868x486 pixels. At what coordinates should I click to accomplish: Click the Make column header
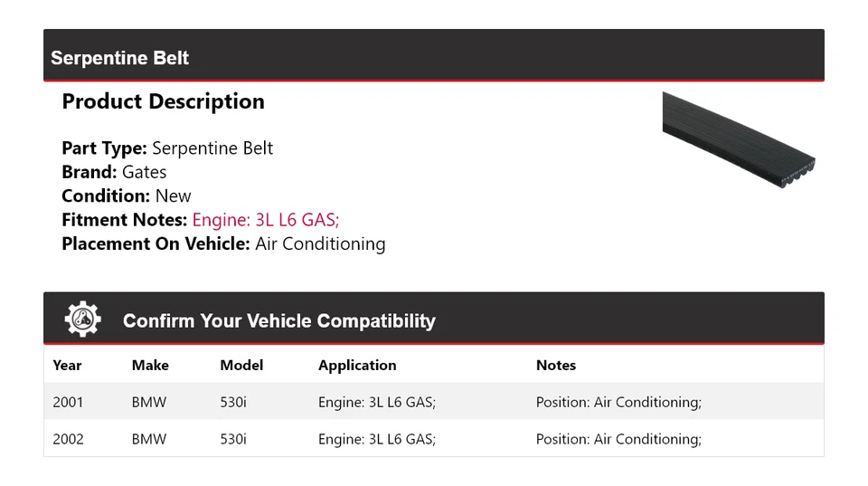(x=150, y=366)
